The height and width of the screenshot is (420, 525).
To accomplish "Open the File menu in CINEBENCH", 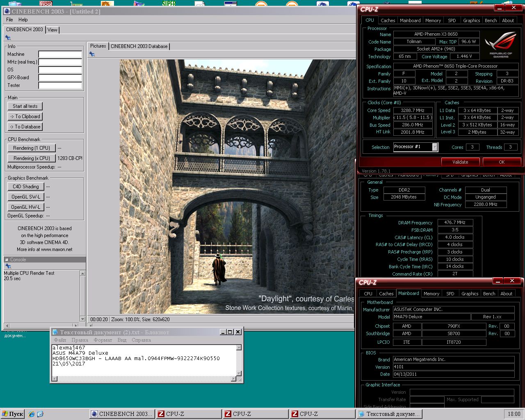I will coord(9,20).
